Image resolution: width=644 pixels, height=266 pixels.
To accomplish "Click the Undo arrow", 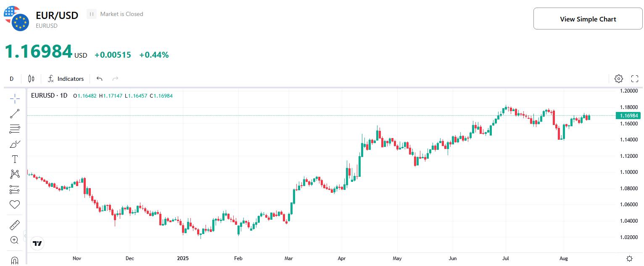I will pos(99,79).
